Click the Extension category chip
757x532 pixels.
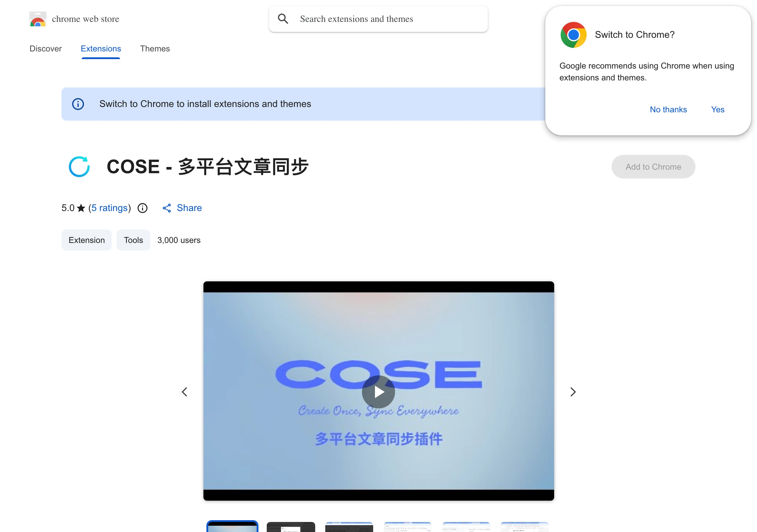[87, 240]
